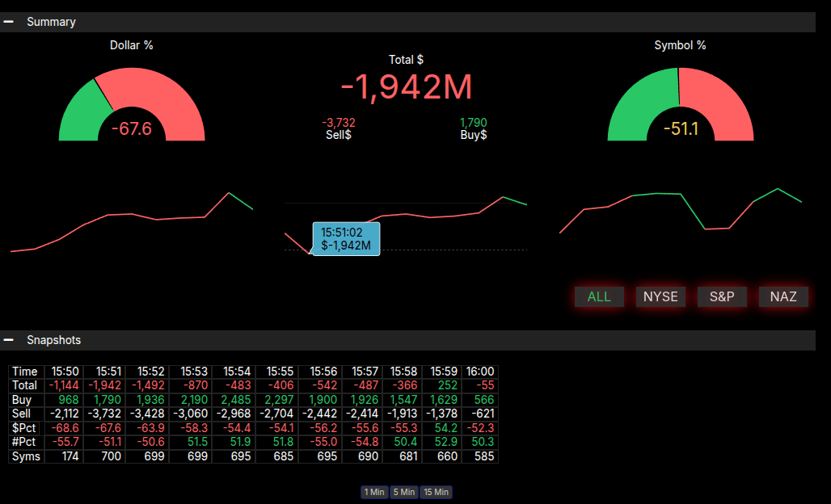Screen dimensions: 831x504
Task: Collapse the Summary section
Action: click(x=9, y=22)
